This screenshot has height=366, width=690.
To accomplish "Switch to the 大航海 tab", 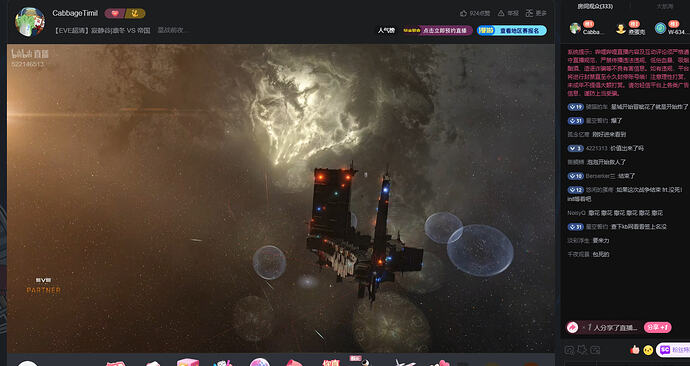I will click(665, 6).
